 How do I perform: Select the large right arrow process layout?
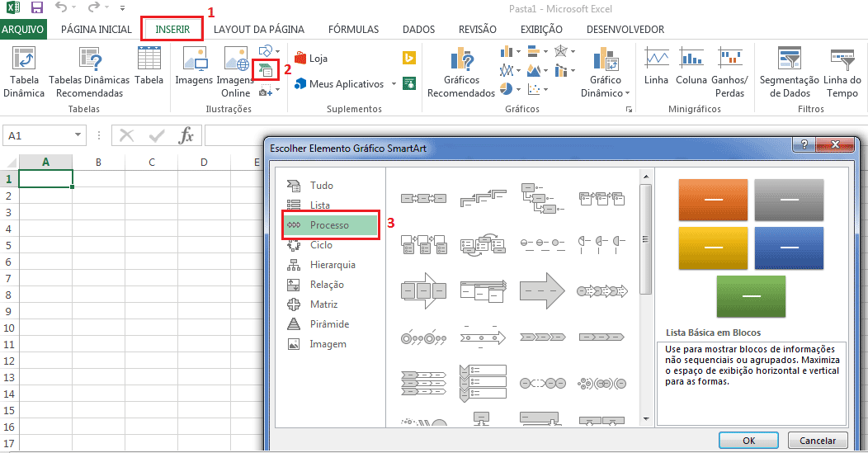pyautogui.click(x=541, y=290)
